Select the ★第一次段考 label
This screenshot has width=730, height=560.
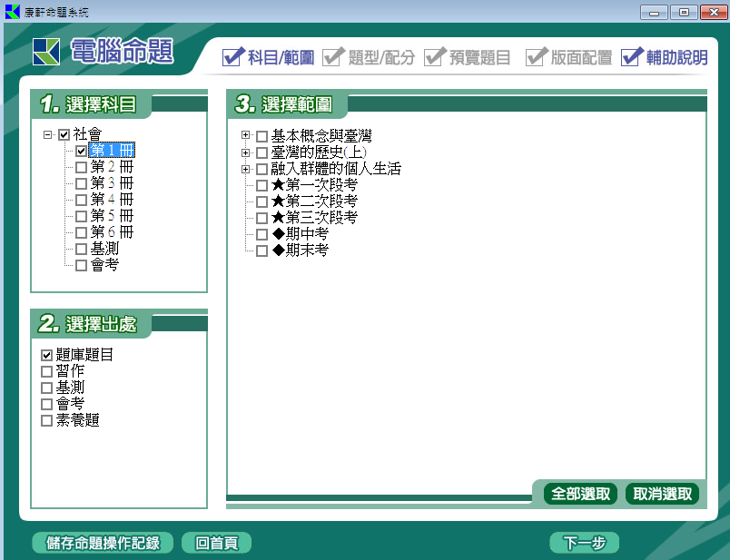click(314, 185)
